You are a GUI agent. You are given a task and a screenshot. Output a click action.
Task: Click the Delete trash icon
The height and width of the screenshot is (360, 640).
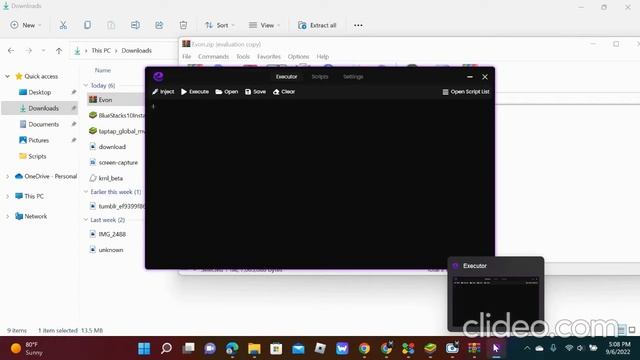[183, 25]
